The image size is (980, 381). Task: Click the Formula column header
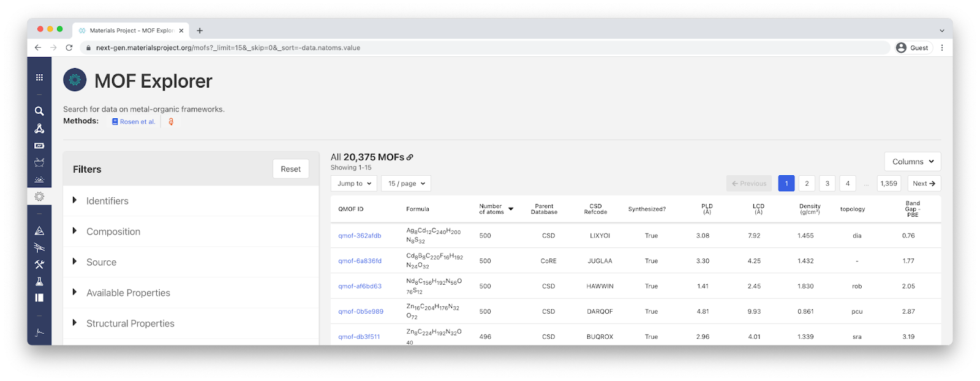coord(418,209)
